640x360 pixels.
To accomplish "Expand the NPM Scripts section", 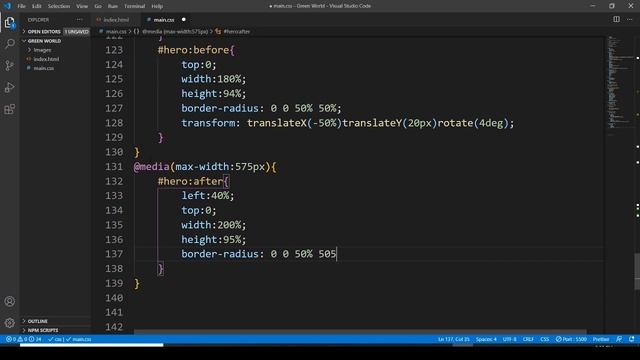I will point(43,330).
